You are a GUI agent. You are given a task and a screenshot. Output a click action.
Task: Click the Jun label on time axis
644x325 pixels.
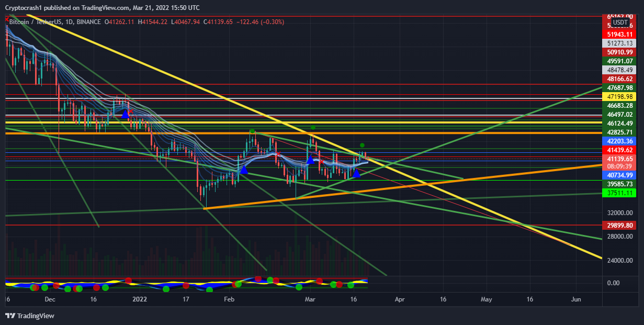click(576, 299)
